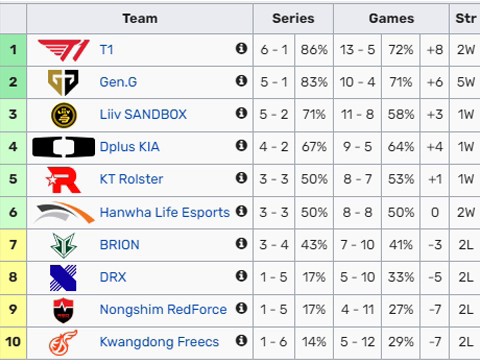Click the Games column header
The image size is (480, 360).
(x=391, y=18)
